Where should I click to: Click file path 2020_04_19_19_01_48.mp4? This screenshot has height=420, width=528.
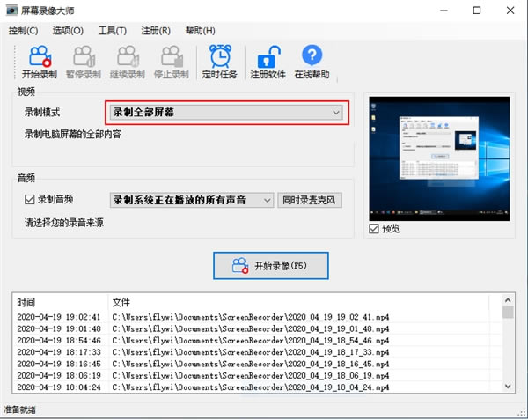point(251,328)
